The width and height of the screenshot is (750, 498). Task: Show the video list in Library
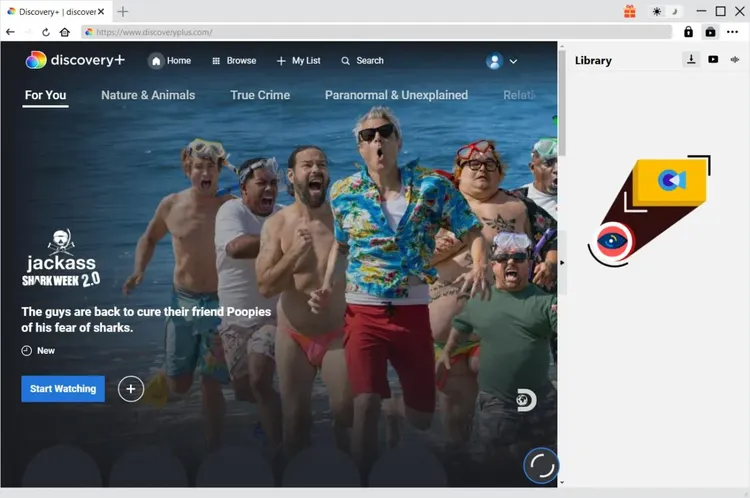point(713,60)
